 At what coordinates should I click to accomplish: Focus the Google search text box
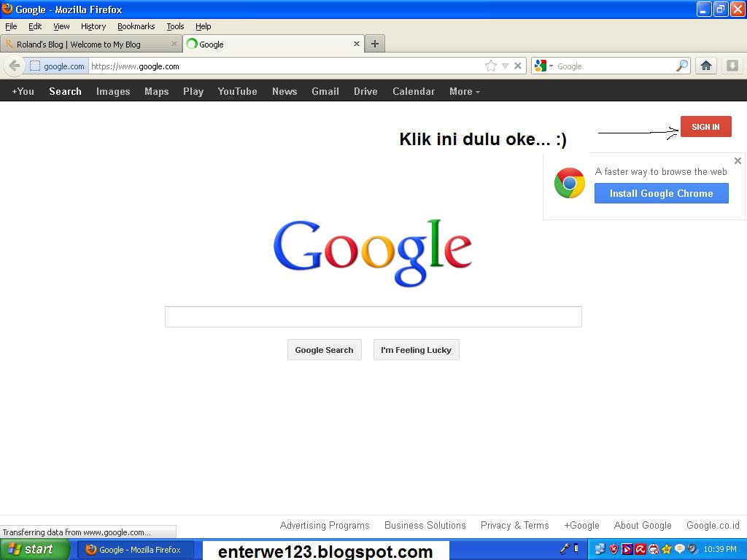[373, 316]
